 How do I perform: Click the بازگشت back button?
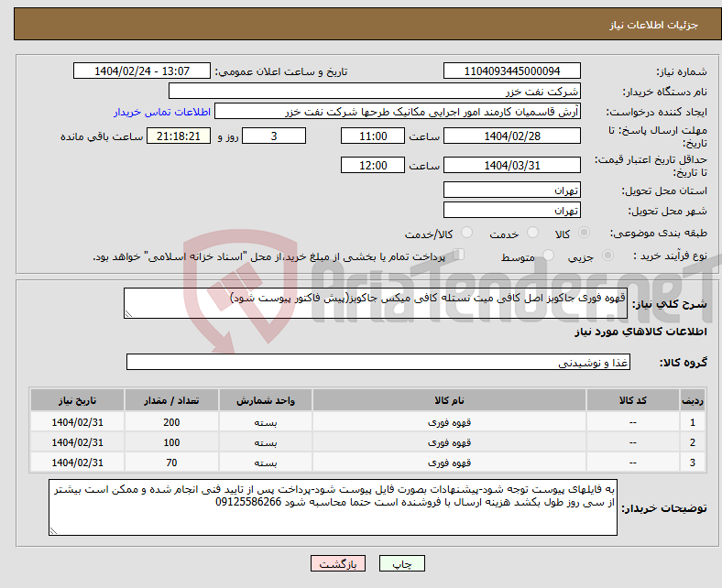click(338, 563)
